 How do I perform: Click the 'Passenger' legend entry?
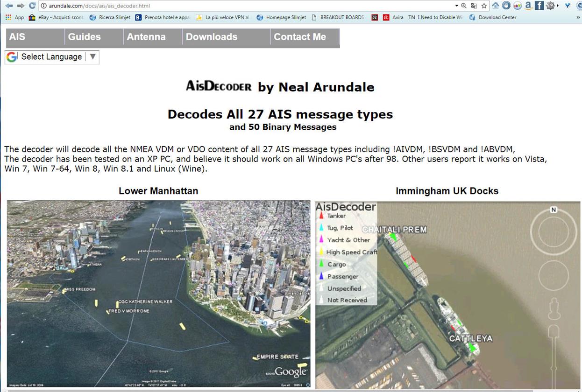343,276
